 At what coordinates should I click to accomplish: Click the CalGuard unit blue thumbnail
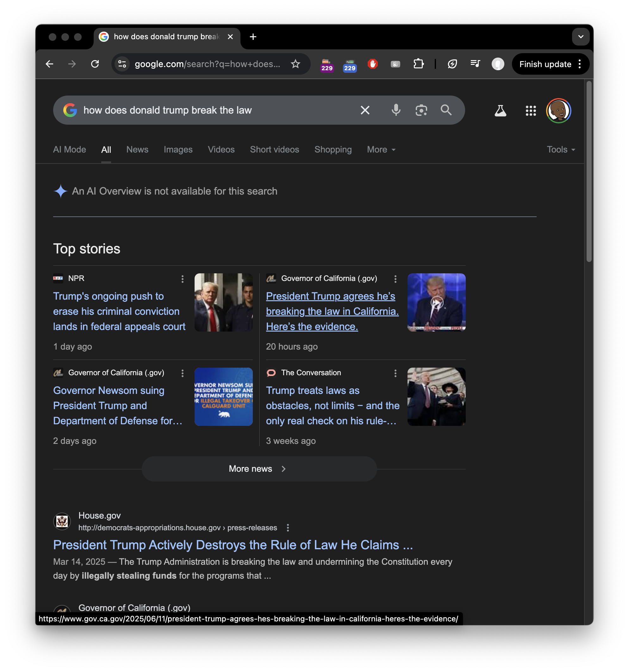click(223, 396)
